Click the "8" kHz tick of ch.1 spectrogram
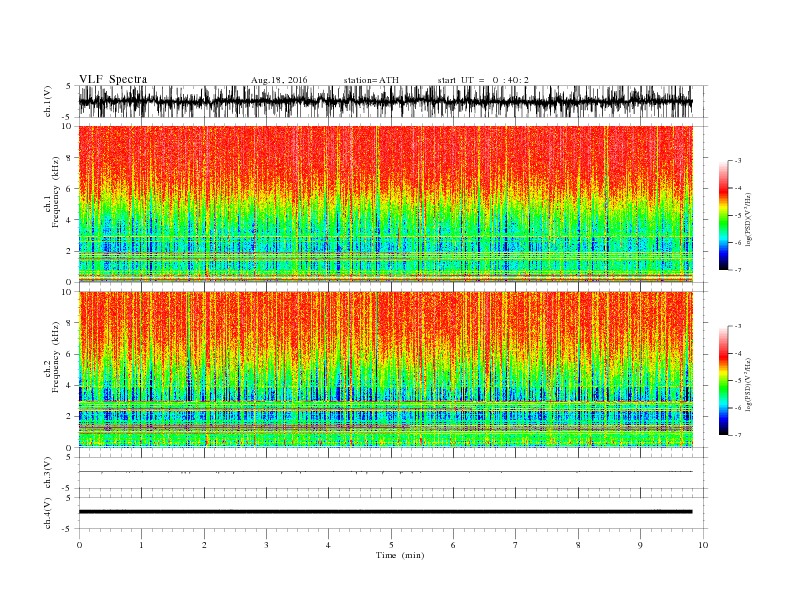Screen dimensions: 792x612 pos(69,158)
